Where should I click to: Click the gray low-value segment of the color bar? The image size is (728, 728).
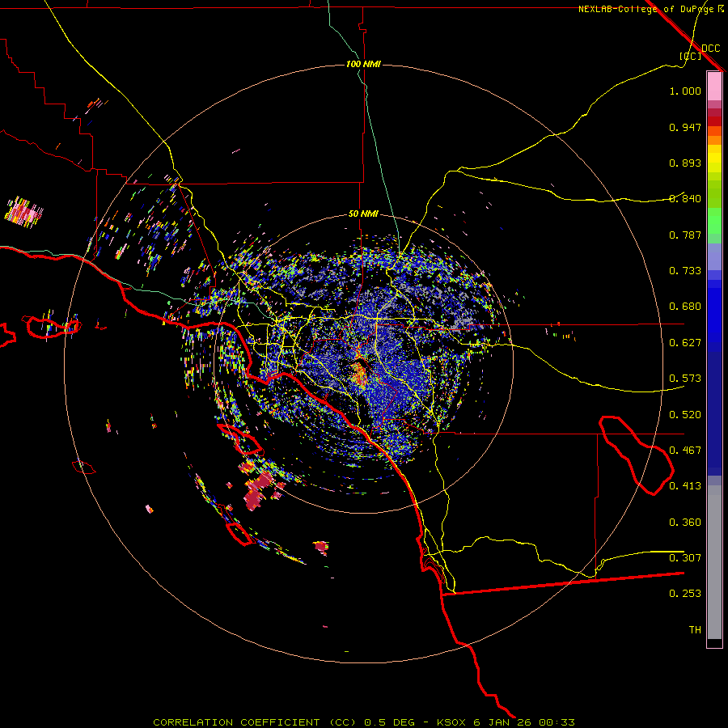(714, 562)
